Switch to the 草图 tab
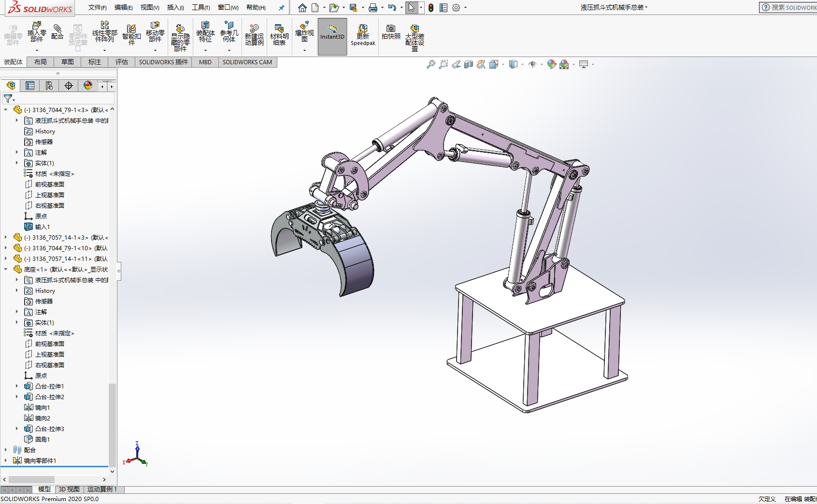The height and width of the screenshot is (504, 817). [68, 62]
